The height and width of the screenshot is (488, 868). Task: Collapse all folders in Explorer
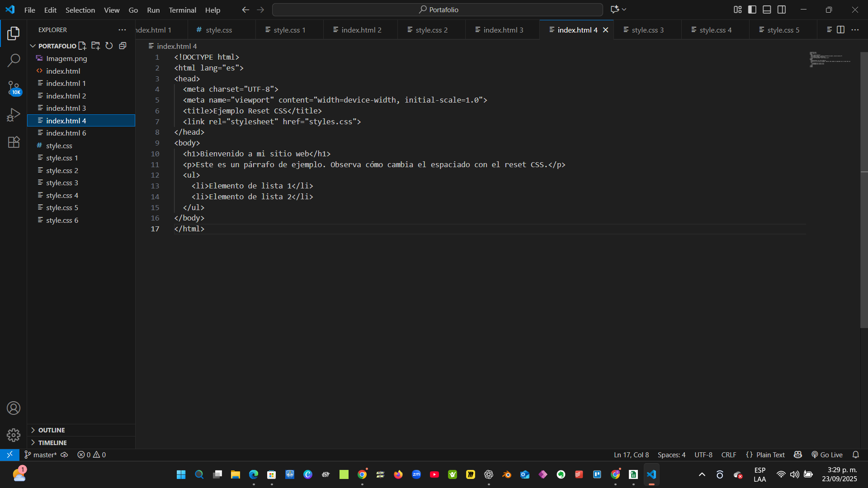click(x=123, y=46)
